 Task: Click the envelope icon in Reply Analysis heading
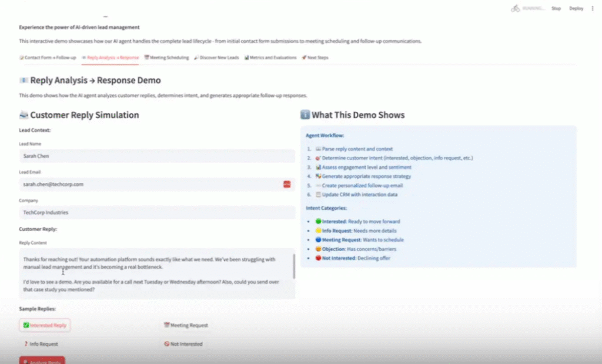[x=24, y=80]
